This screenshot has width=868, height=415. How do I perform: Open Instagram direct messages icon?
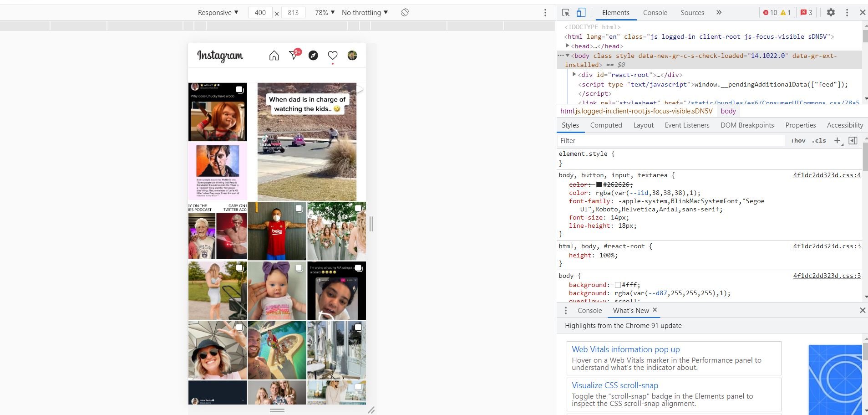point(294,55)
